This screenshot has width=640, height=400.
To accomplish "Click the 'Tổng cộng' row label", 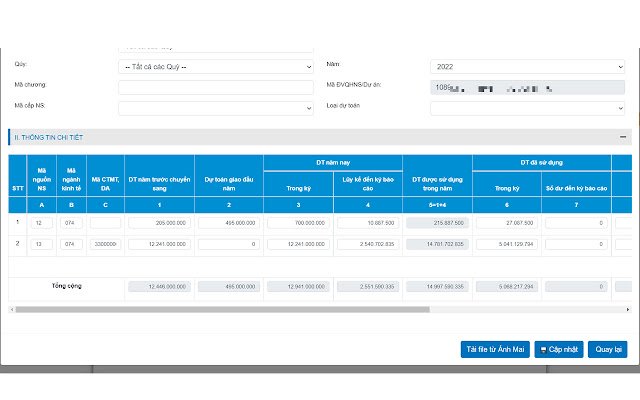I will (67, 286).
